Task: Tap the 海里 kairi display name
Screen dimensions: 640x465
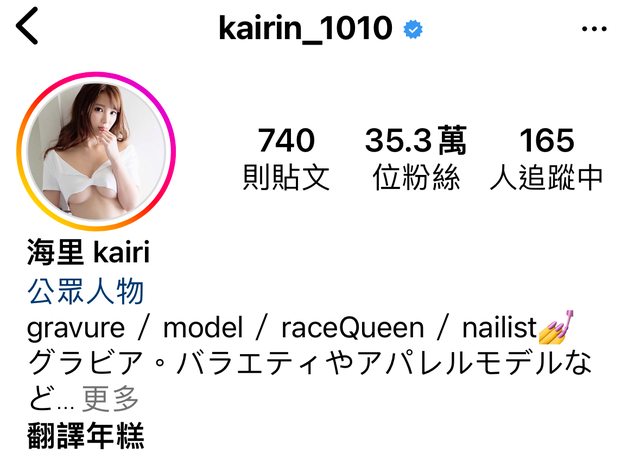Action: tap(89, 252)
